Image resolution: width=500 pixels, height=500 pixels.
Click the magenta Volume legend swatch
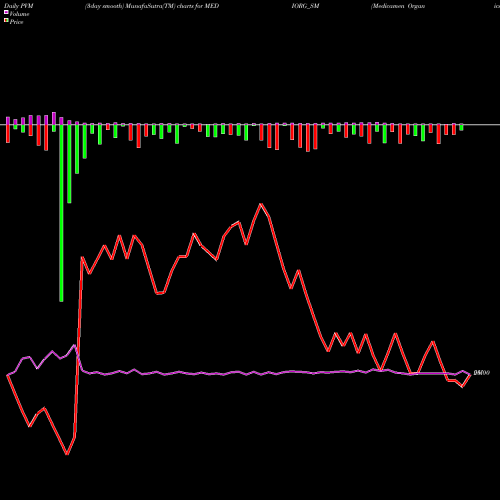[x=6, y=12]
